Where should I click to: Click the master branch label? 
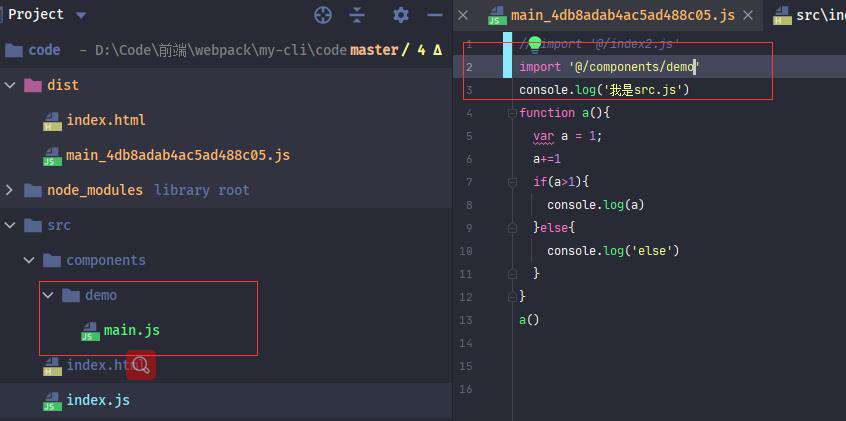[x=374, y=50]
